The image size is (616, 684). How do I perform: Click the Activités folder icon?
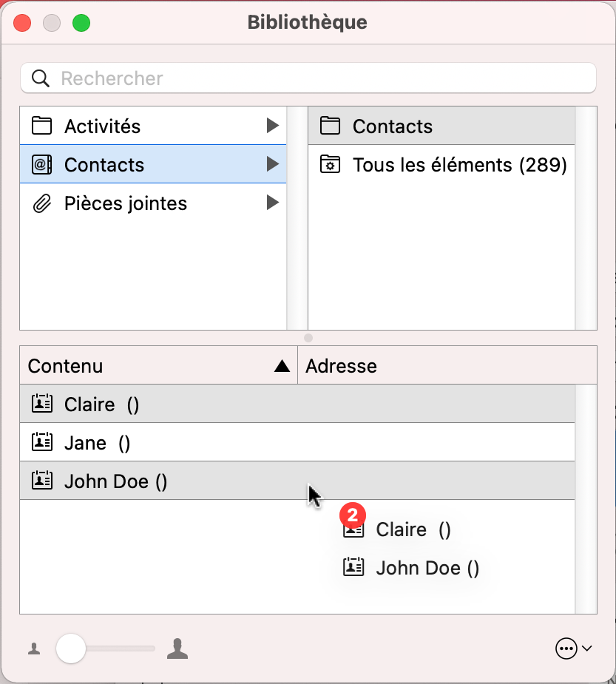42,126
